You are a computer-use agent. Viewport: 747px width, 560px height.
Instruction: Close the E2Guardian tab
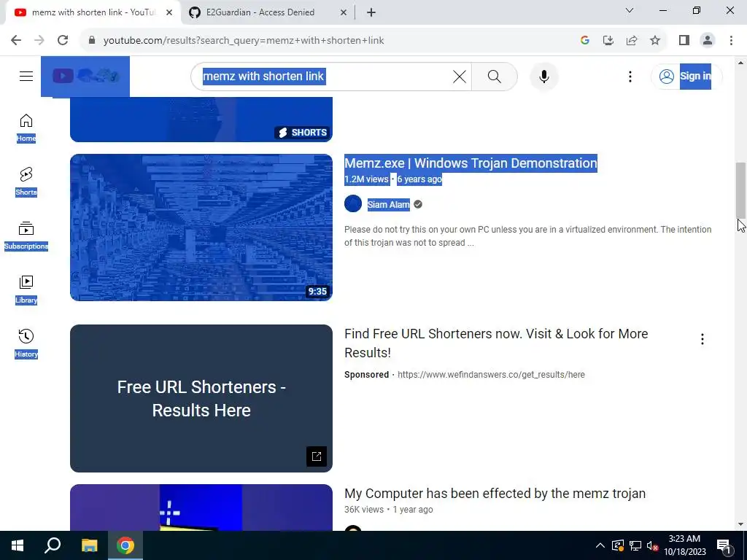click(343, 13)
